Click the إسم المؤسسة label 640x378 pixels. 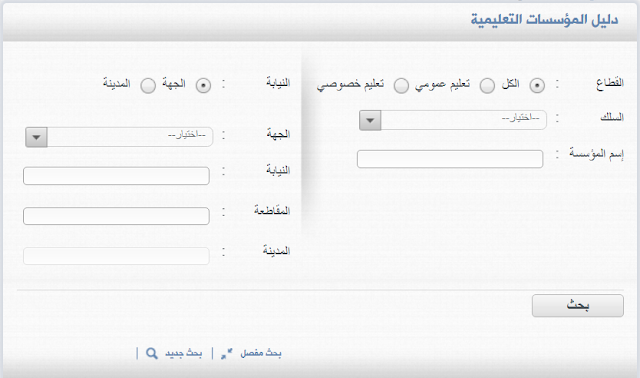(x=596, y=154)
